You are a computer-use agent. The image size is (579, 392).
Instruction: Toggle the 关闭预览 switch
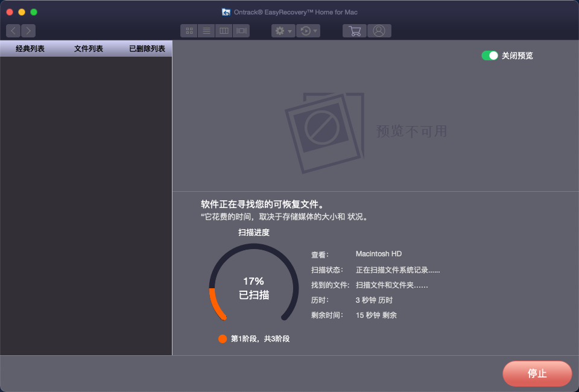tap(490, 55)
